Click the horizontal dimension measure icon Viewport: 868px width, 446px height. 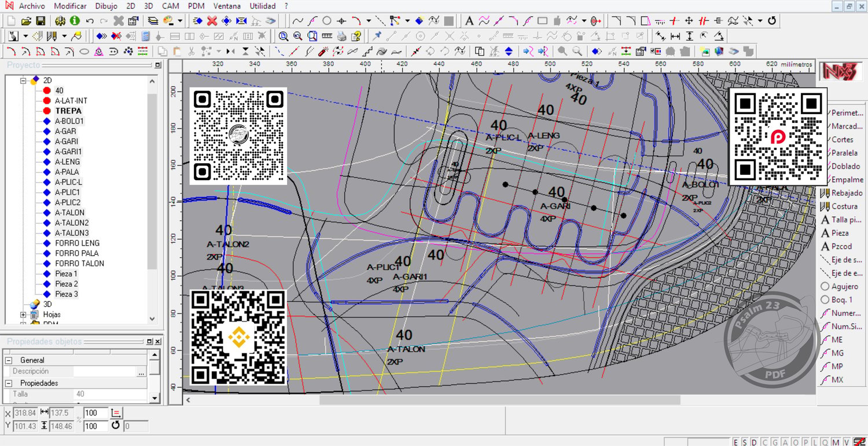click(x=675, y=36)
